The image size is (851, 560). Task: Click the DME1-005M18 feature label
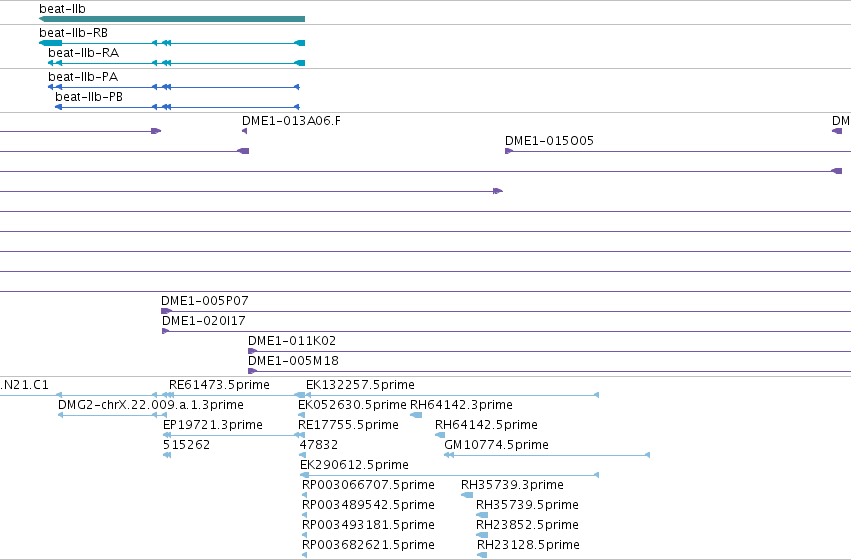click(293, 361)
